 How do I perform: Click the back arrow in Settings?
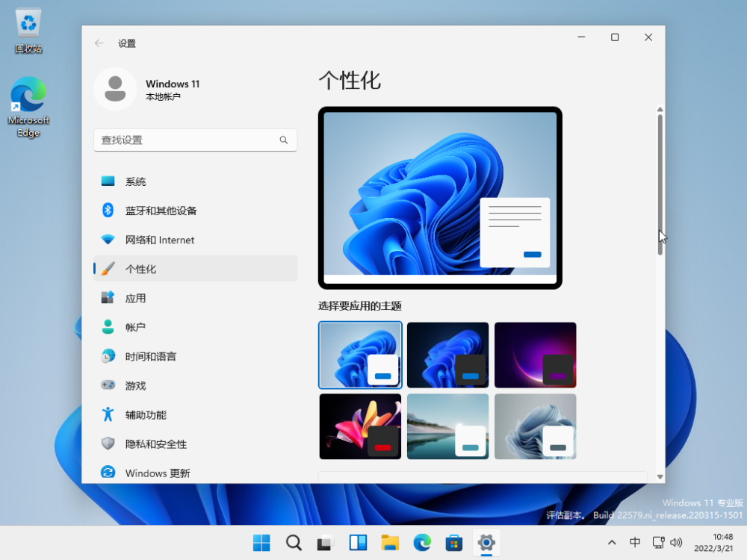pos(99,43)
